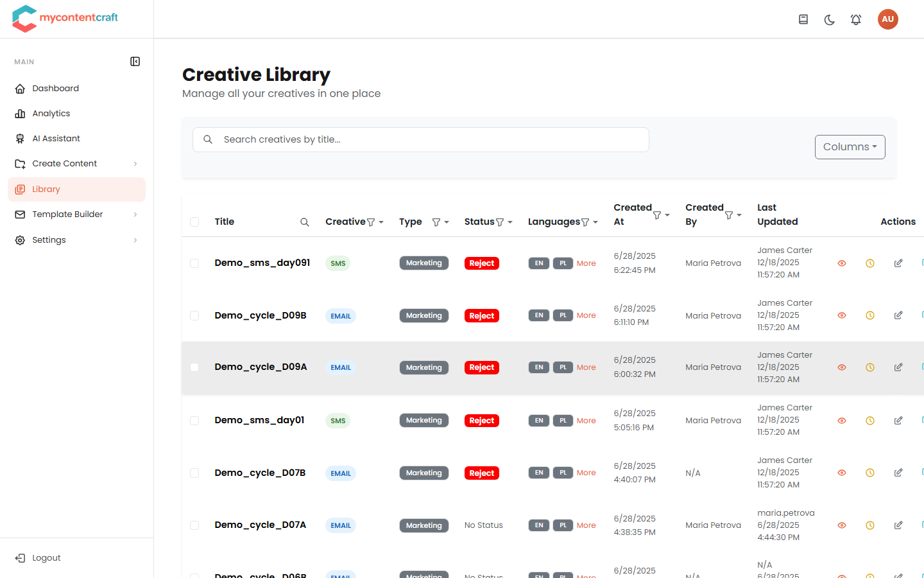The image size is (924, 578).
Task: Open Created At column filter
Action: pyautogui.click(x=657, y=215)
